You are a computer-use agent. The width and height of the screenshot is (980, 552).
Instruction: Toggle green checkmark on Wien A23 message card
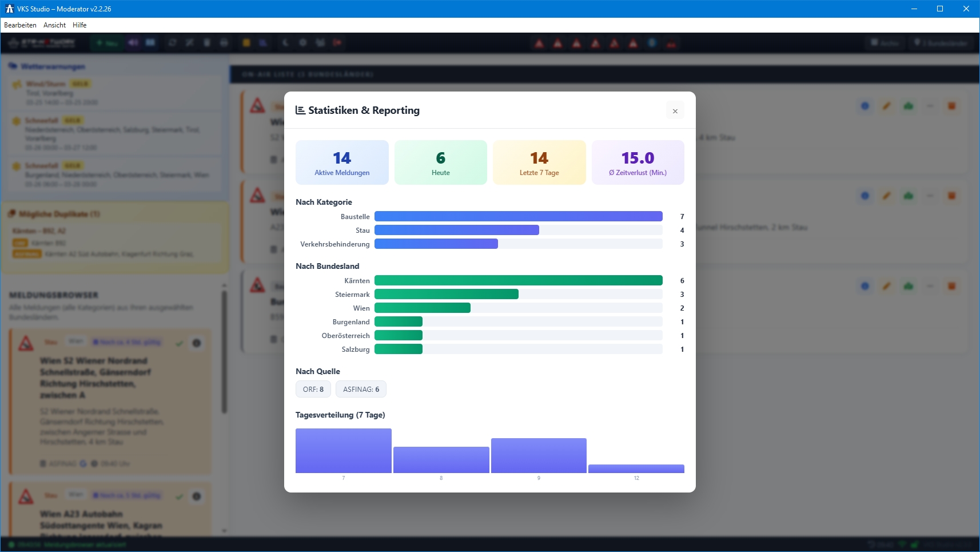click(x=180, y=496)
